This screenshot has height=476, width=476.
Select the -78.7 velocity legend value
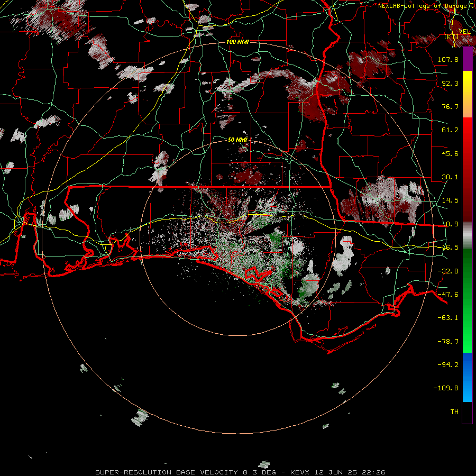pyautogui.click(x=448, y=342)
